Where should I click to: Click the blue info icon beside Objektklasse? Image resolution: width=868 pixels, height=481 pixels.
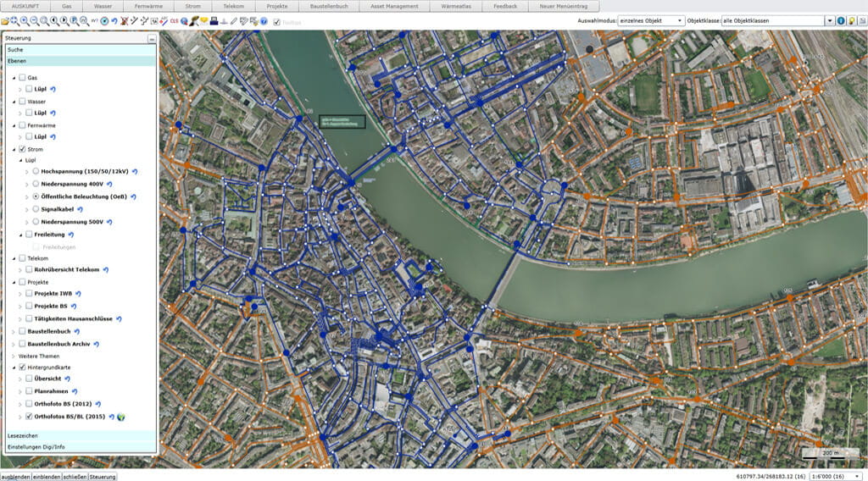coord(841,20)
